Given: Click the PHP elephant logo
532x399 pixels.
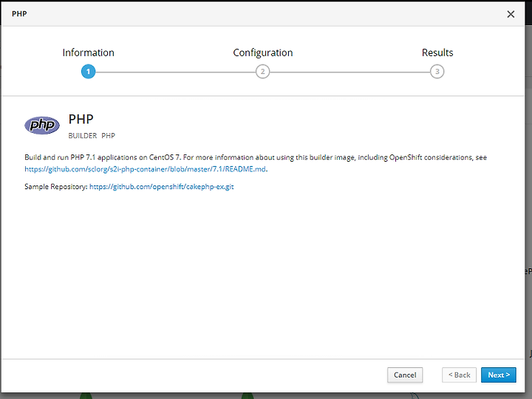Looking at the screenshot, I should [x=42, y=125].
